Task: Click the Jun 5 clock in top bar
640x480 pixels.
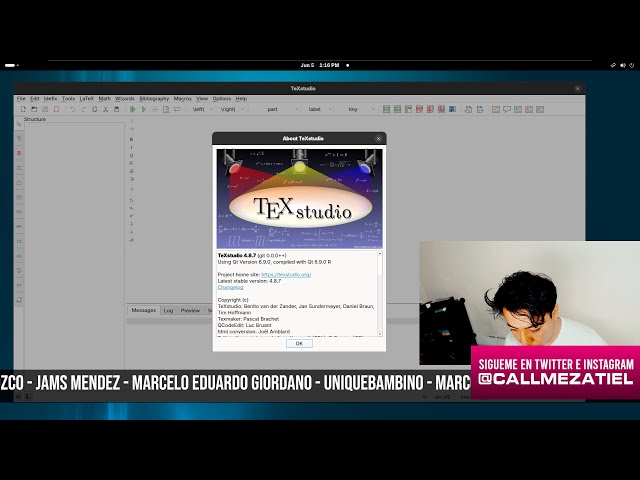Action: pos(320,65)
